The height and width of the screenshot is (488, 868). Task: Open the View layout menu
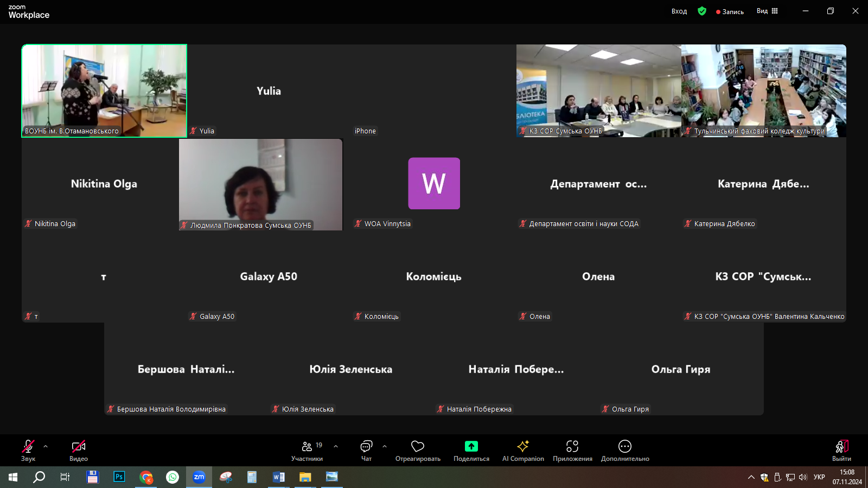pyautogui.click(x=767, y=11)
